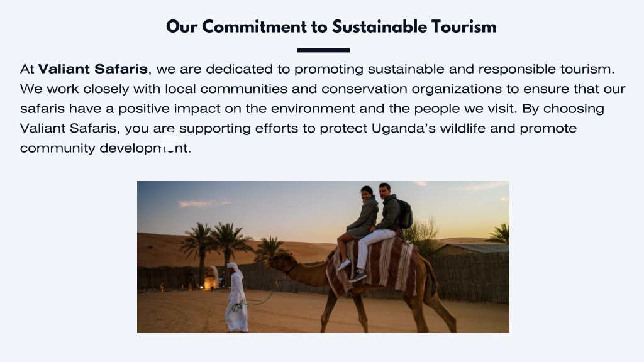Click the word Tourism in the heading
The image size is (644, 362).
coord(464,27)
